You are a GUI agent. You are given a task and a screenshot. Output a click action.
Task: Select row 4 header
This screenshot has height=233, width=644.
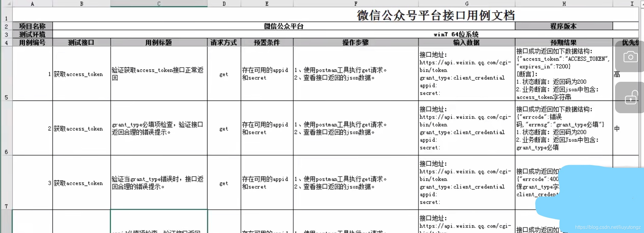pos(6,42)
